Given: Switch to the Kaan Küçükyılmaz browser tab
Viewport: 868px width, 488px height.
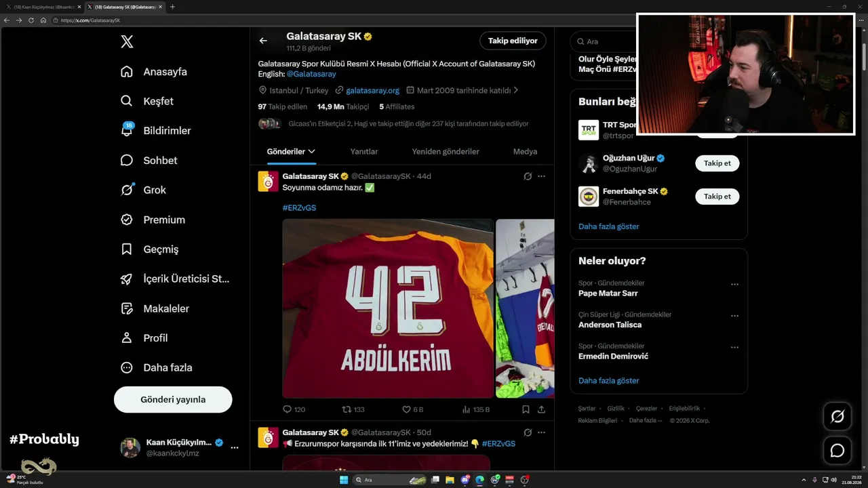Looking at the screenshot, I should [45, 7].
